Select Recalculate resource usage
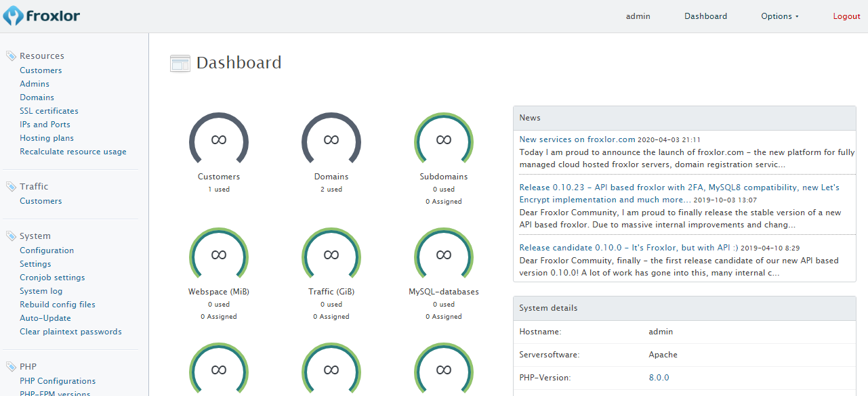The image size is (868, 396). tap(73, 152)
